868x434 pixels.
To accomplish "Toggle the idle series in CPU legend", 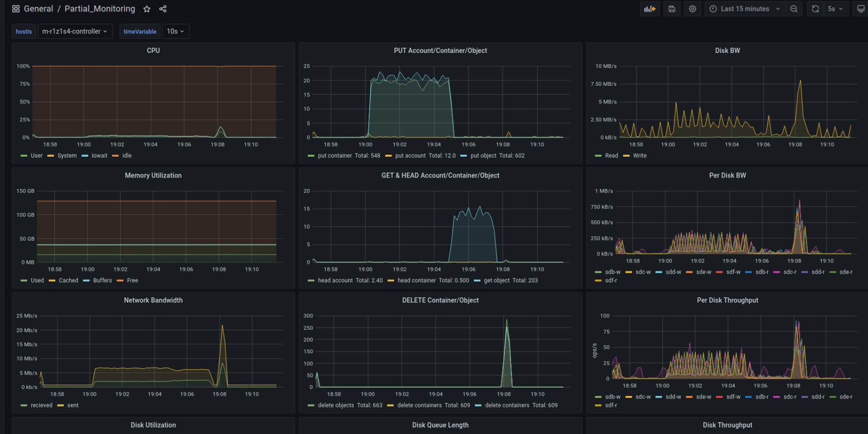I will click(x=127, y=156).
